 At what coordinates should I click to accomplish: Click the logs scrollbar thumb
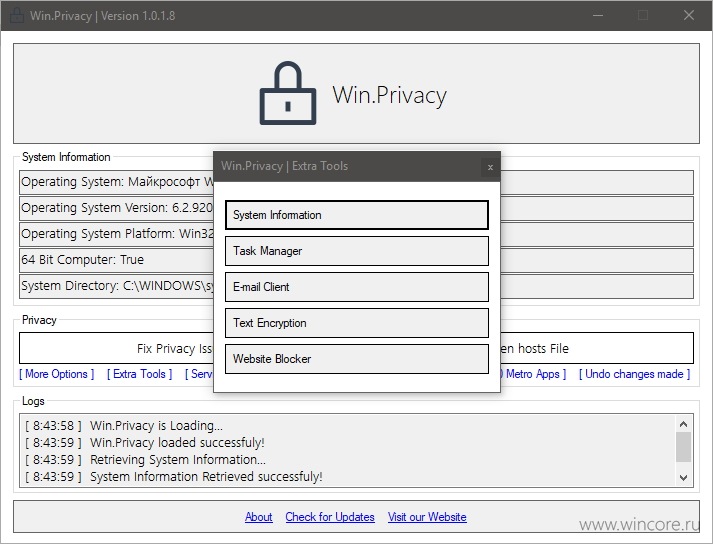[x=683, y=447]
